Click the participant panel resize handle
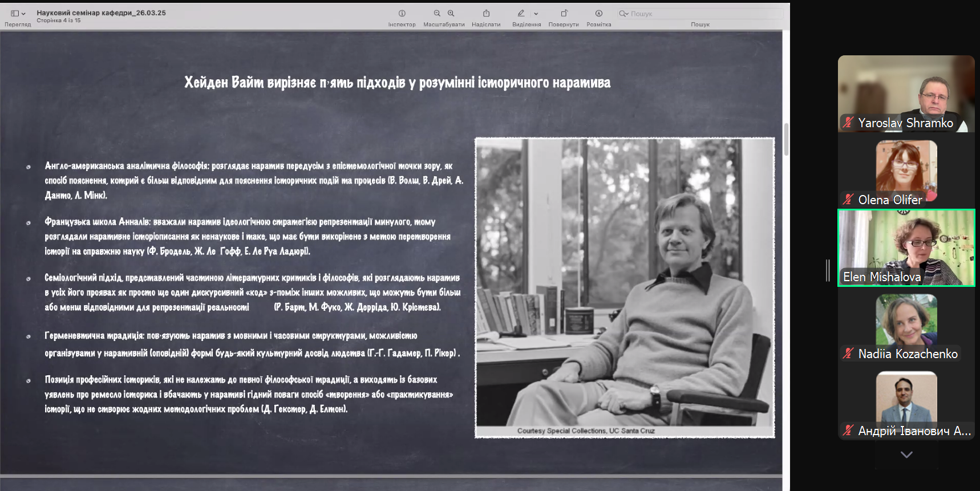Screen dimensions: 980x491 point(828,270)
